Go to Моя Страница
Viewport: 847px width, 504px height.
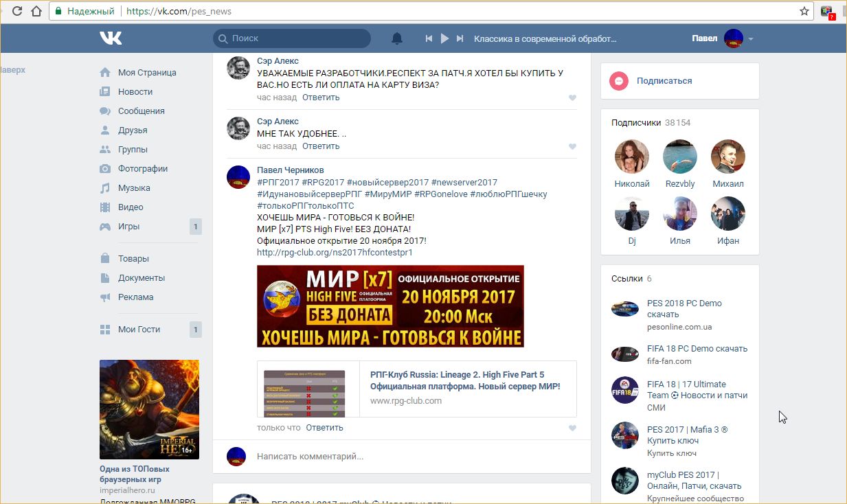[x=147, y=73]
